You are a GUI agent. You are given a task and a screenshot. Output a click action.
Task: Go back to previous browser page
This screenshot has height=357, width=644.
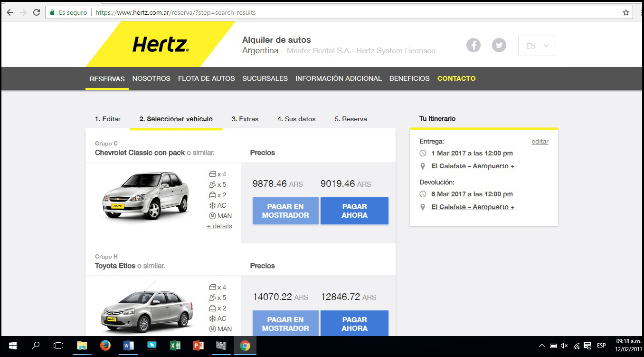10,13
